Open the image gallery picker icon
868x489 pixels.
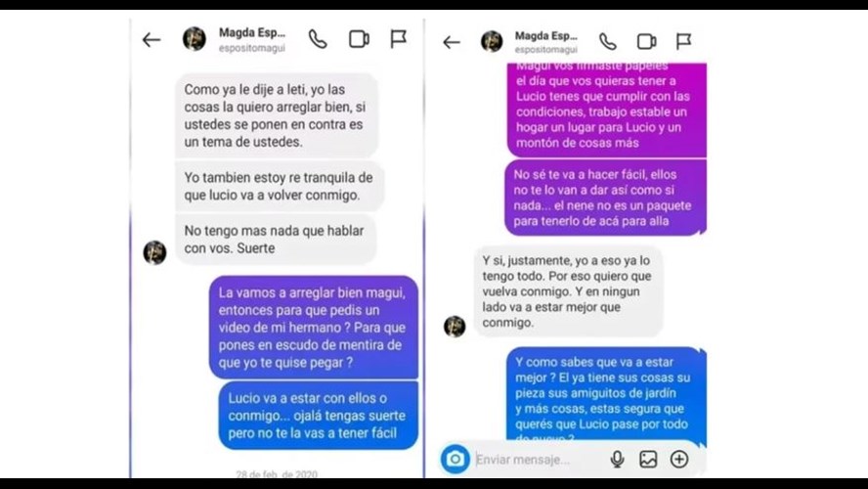click(648, 459)
